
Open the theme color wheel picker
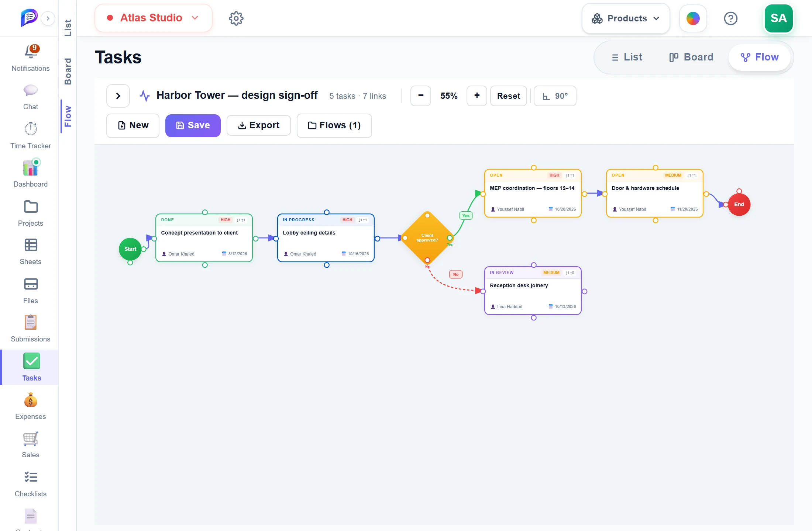693,18
